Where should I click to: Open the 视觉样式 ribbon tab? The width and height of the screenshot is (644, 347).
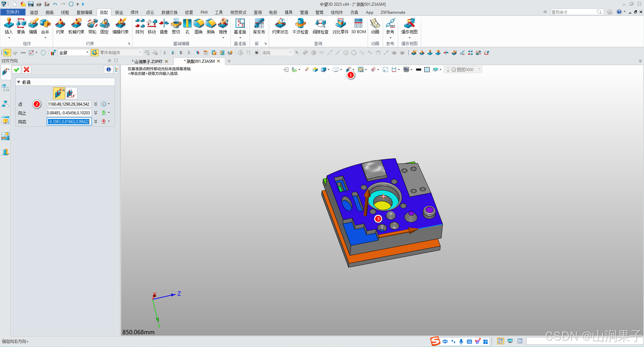[238, 12]
